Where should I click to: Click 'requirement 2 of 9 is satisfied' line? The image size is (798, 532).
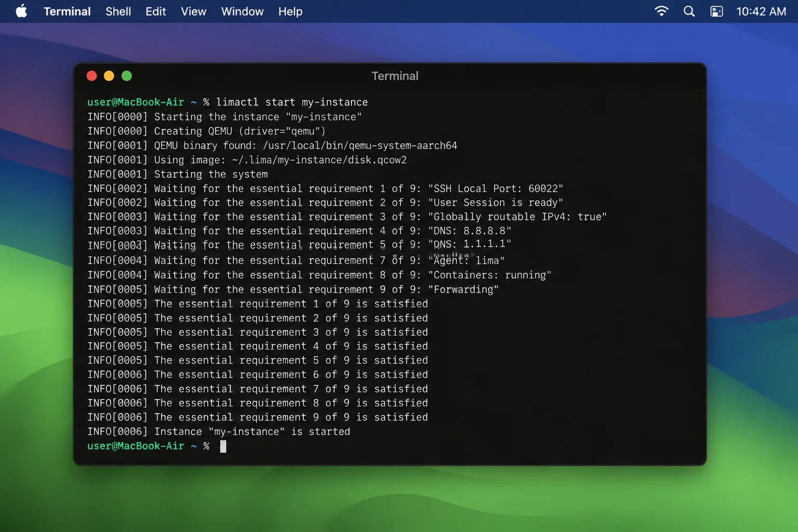click(258, 318)
